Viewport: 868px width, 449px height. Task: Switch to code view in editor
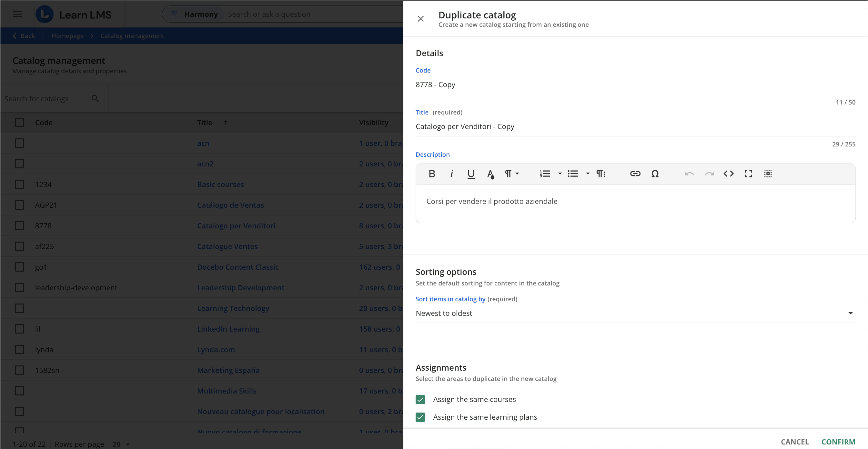click(729, 174)
